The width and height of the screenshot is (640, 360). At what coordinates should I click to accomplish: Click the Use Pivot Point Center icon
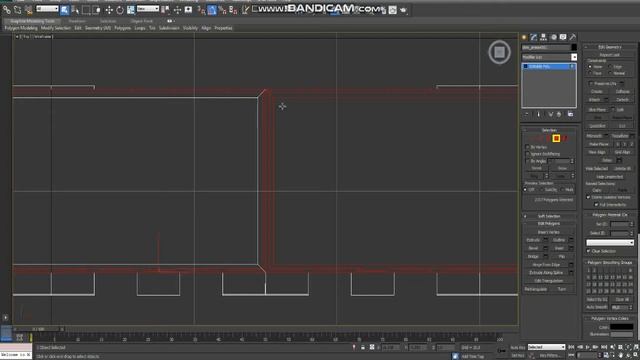coord(166,9)
